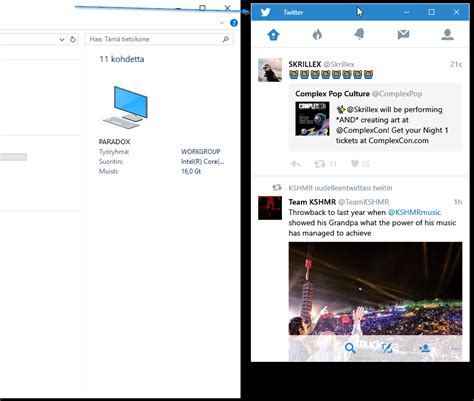
Task: Open the @ComplexPop handle
Action: (x=397, y=94)
